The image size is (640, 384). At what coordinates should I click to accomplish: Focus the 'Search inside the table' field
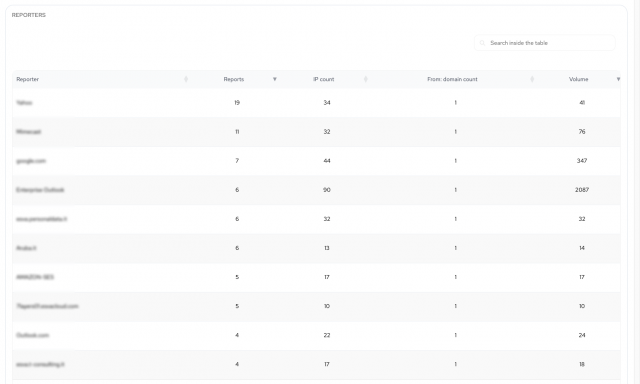(x=544, y=43)
